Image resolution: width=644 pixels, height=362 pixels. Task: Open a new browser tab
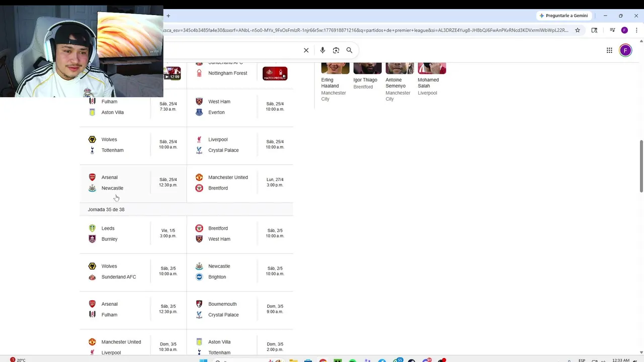pyautogui.click(x=168, y=16)
